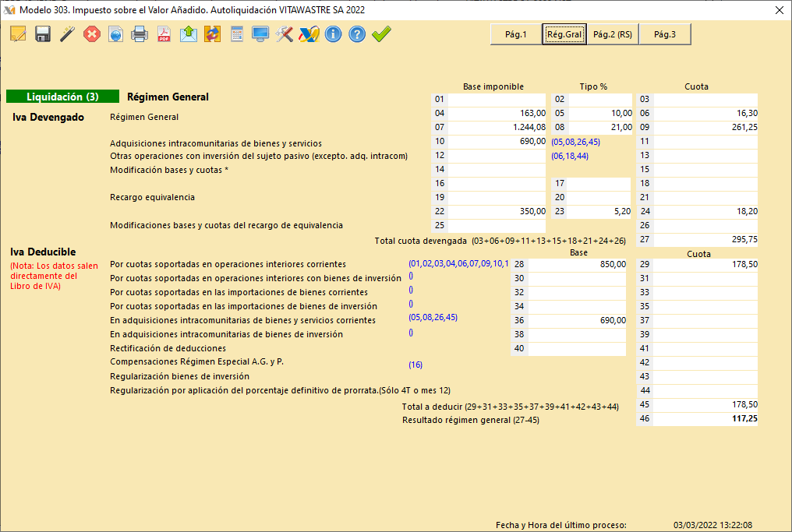
Task: Save the form with the floppy disk icon
Action: coord(42,34)
